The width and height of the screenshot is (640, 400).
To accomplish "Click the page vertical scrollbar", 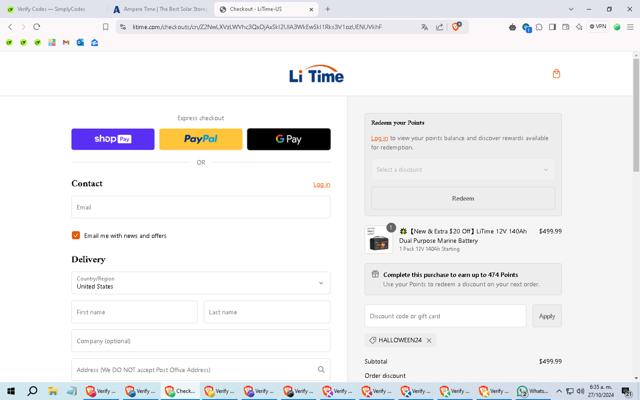I will click(636, 115).
